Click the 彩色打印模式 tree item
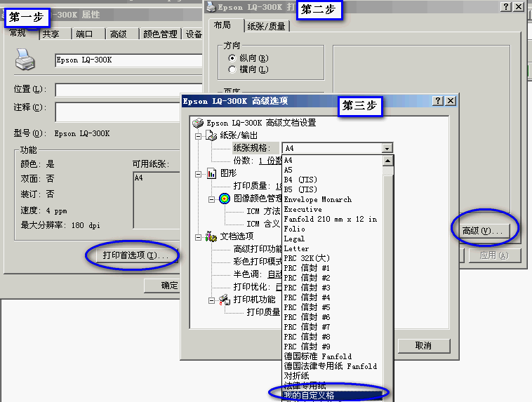The image size is (532, 402). coord(257,262)
